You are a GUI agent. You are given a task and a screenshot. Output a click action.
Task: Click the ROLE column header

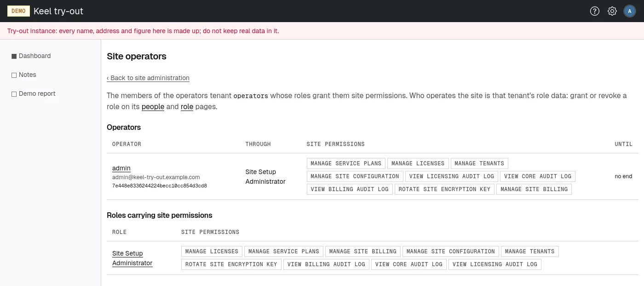119,232
